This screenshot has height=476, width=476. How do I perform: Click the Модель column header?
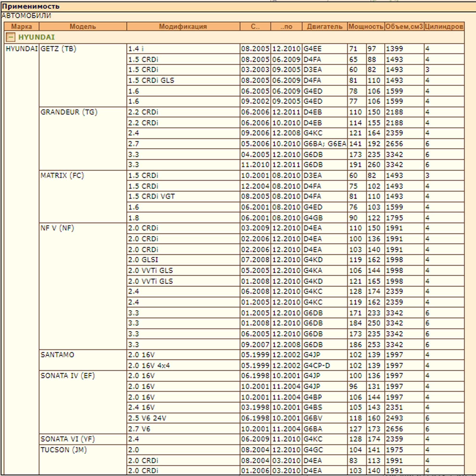pyautogui.click(x=83, y=26)
